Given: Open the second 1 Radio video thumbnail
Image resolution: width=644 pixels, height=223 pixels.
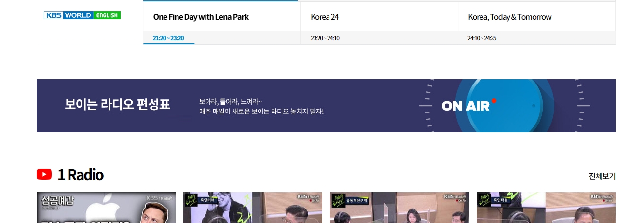Looking at the screenshot, I should [x=253, y=208].
